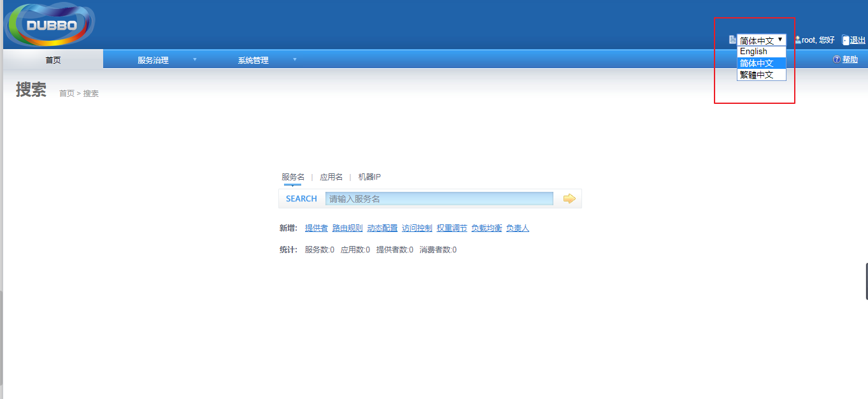Open the 负载均衡 link
868x399 pixels.
click(487, 227)
